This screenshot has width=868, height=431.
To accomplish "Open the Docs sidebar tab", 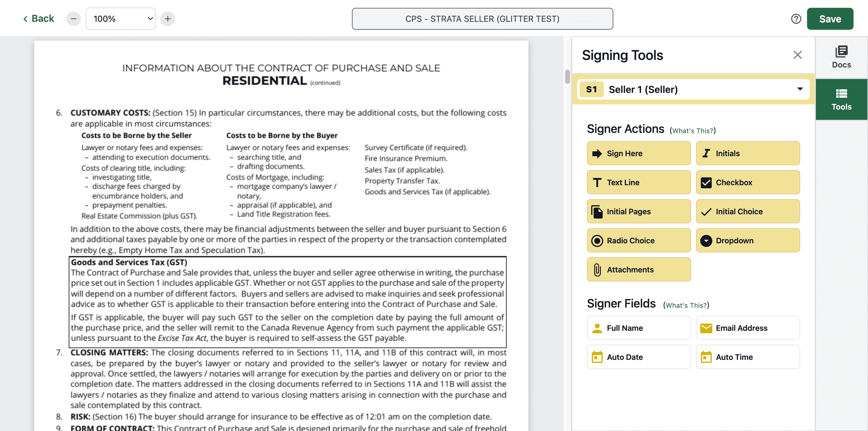I will coord(841,57).
